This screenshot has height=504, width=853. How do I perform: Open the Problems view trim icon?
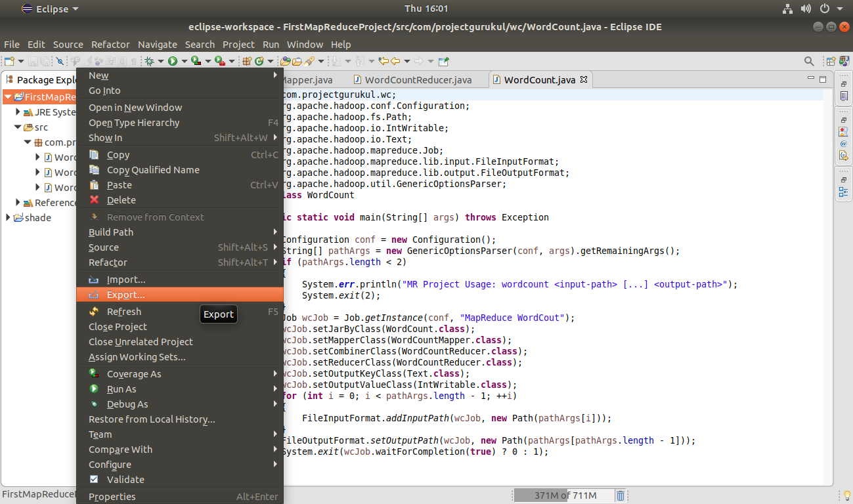844,131
